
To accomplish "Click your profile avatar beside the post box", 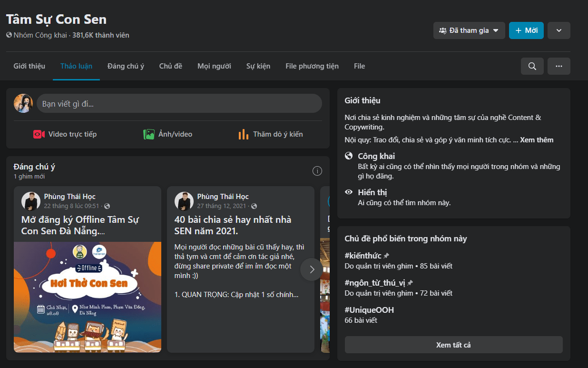I will click(23, 103).
